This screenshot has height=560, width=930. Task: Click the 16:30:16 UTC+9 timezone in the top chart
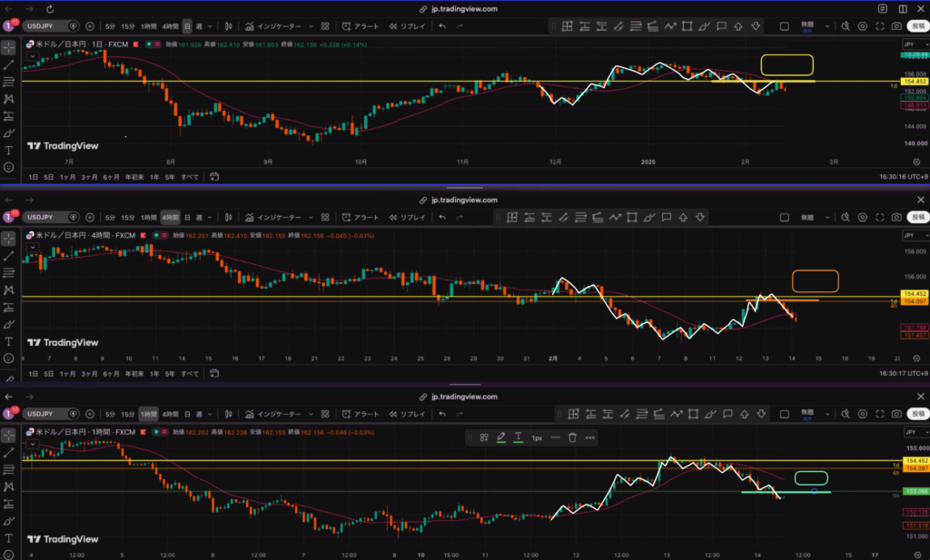(x=904, y=177)
